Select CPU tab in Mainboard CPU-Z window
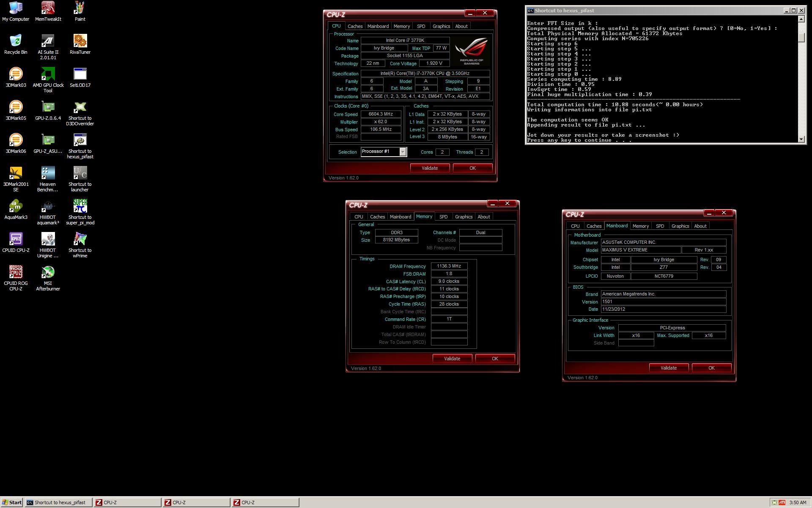 click(x=575, y=226)
